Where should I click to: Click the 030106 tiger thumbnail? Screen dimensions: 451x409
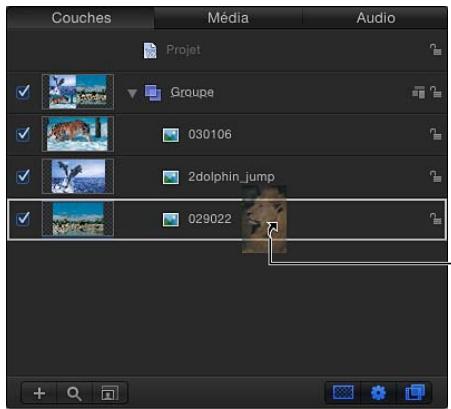78,134
